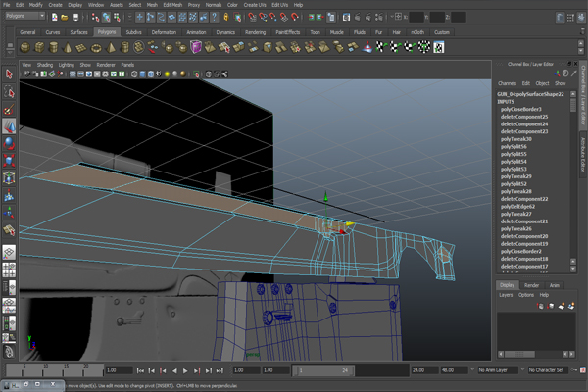This screenshot has width=588, height=392.
Task: Activate the Rotate tool sphere icon
Action: [9, 143]
